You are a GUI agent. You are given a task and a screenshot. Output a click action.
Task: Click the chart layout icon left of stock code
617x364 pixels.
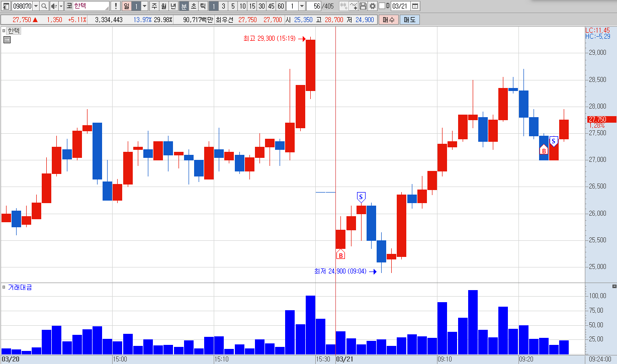point(6,6)
